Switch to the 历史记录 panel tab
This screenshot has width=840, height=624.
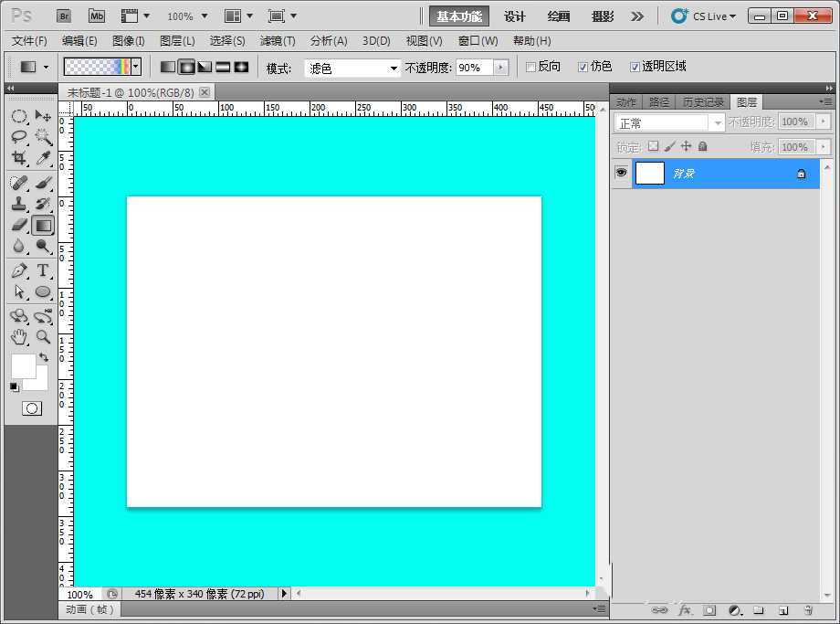pyautogui.click(x=704, y=102)
